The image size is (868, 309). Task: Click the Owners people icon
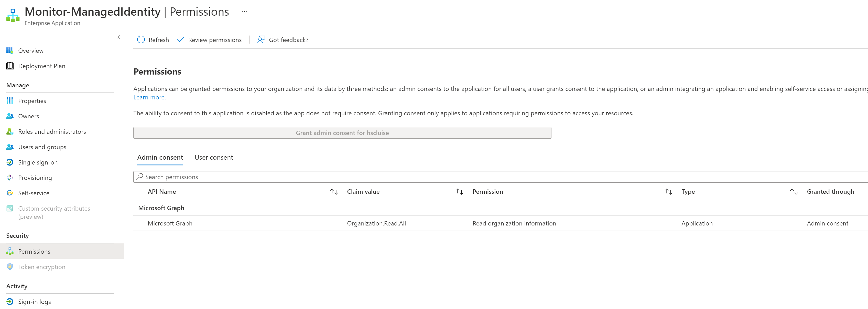10,116
